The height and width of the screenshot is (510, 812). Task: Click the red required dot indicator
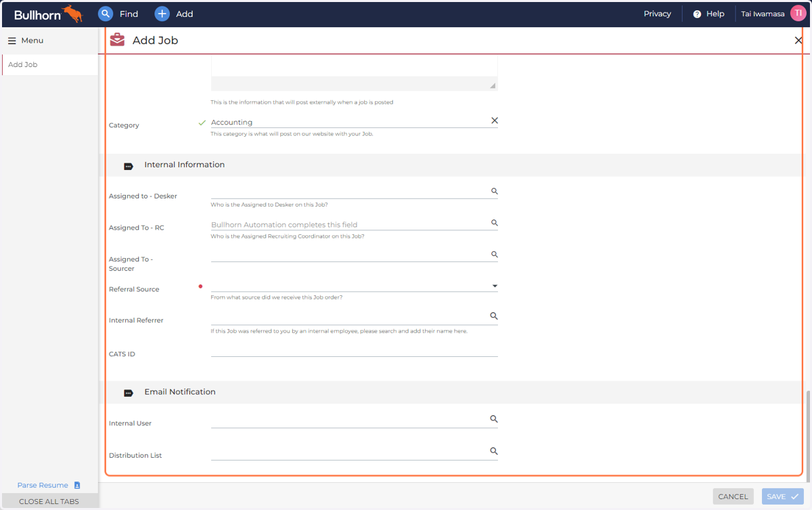[200, 286]
